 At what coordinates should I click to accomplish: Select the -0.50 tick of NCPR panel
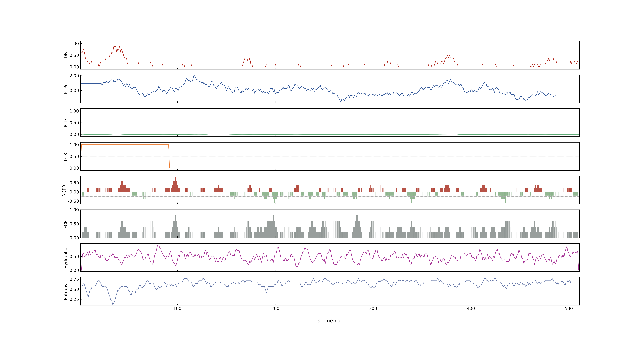tap(73, 201)
